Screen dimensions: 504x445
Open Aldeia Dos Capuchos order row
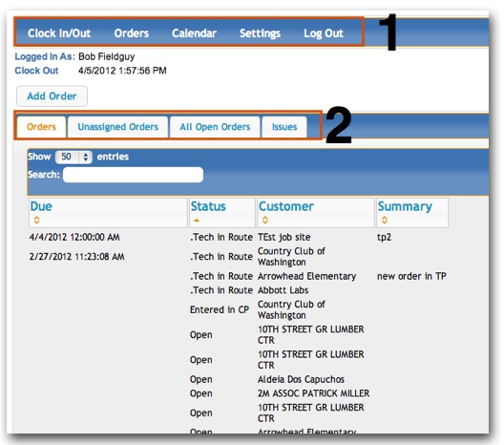pos(238,379)
